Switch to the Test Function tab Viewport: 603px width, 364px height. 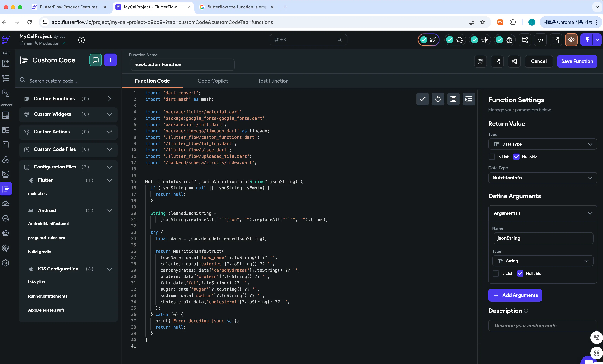coord(273,81)
